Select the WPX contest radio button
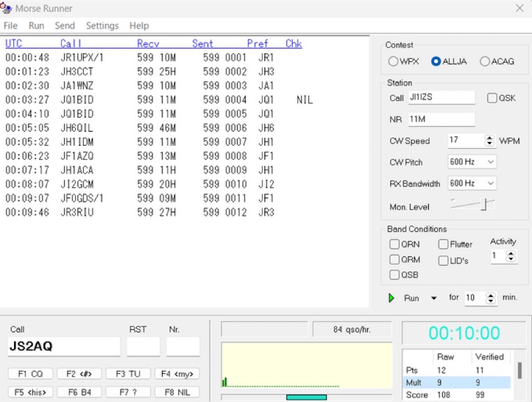This screenshot has width=532, height=402. [x=393, y=61]
